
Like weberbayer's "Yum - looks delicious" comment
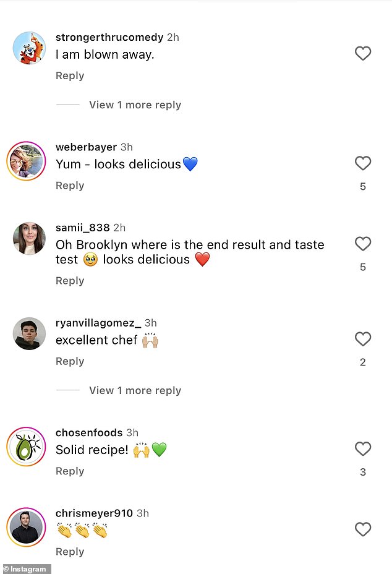[363, 163]
